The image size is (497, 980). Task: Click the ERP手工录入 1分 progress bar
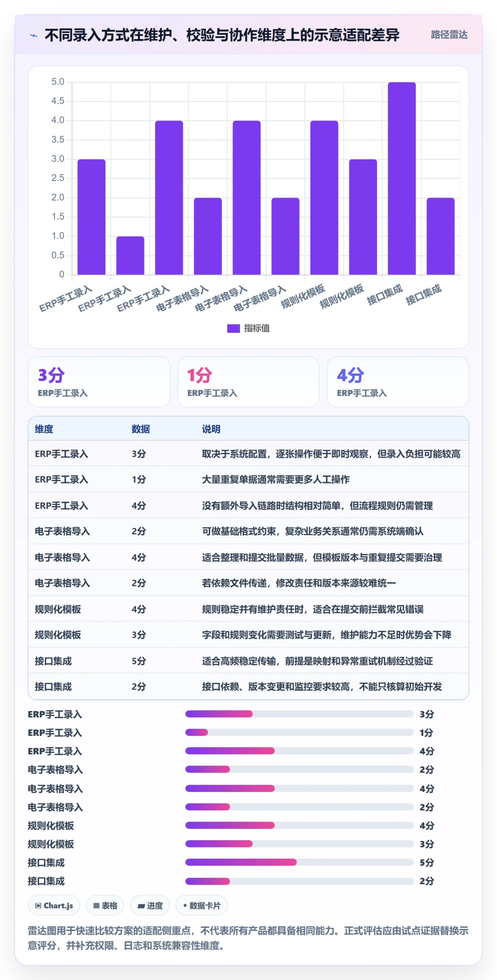point(299,732)
